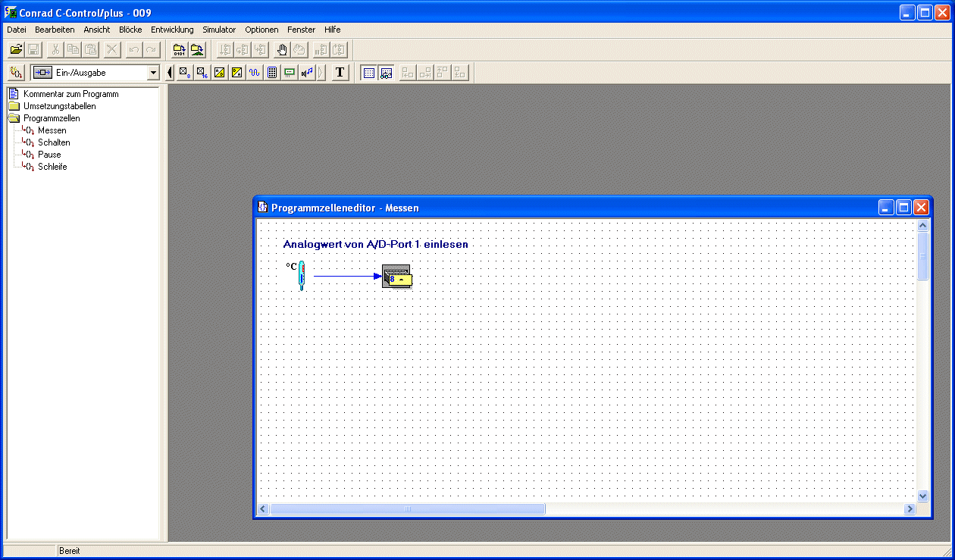The image size is (955, 560).
Task: Open the Simulator menu
Action: pos(219,30)
